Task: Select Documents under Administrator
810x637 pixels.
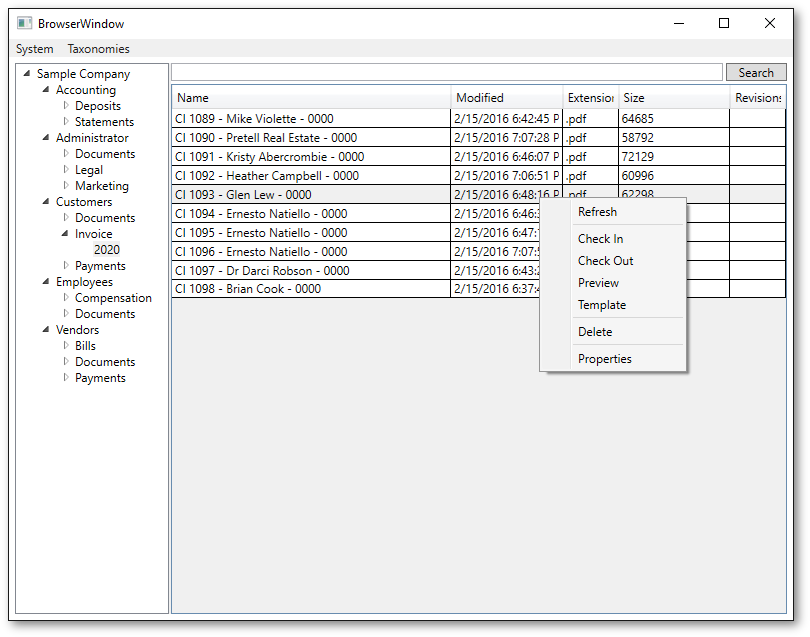Action: (x=105, y=153)
